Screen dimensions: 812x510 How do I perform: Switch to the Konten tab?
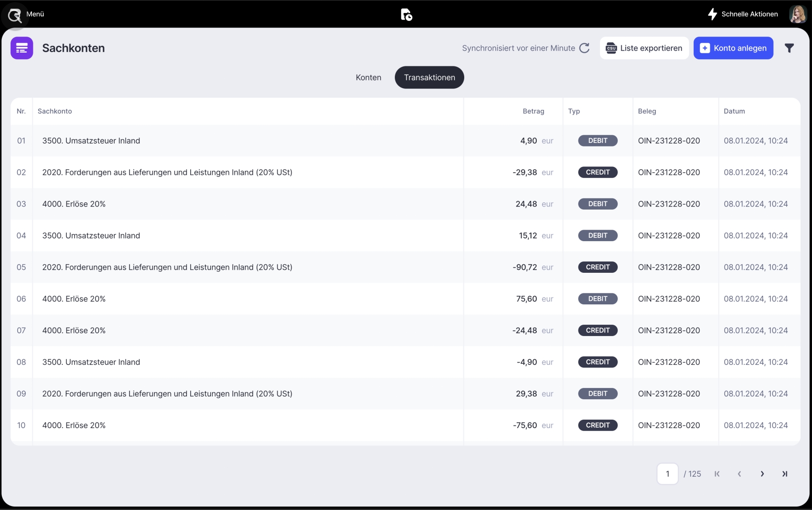pos(368,77)
